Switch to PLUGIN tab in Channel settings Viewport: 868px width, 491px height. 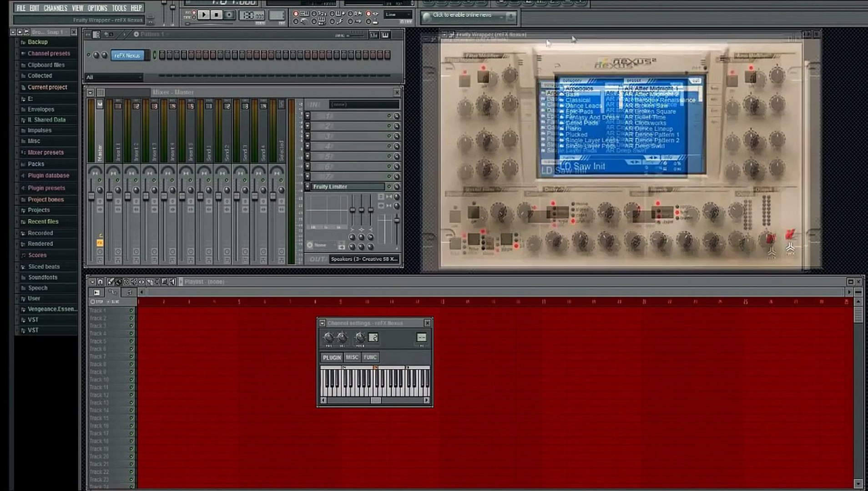tap(332, 357)
